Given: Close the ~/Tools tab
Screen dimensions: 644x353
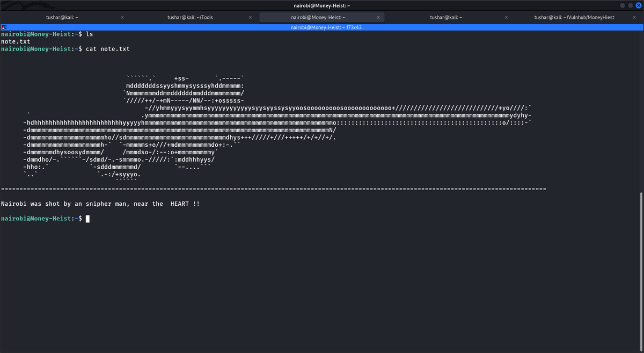Looking at the screenshot, I should click(x=250, y=17).
